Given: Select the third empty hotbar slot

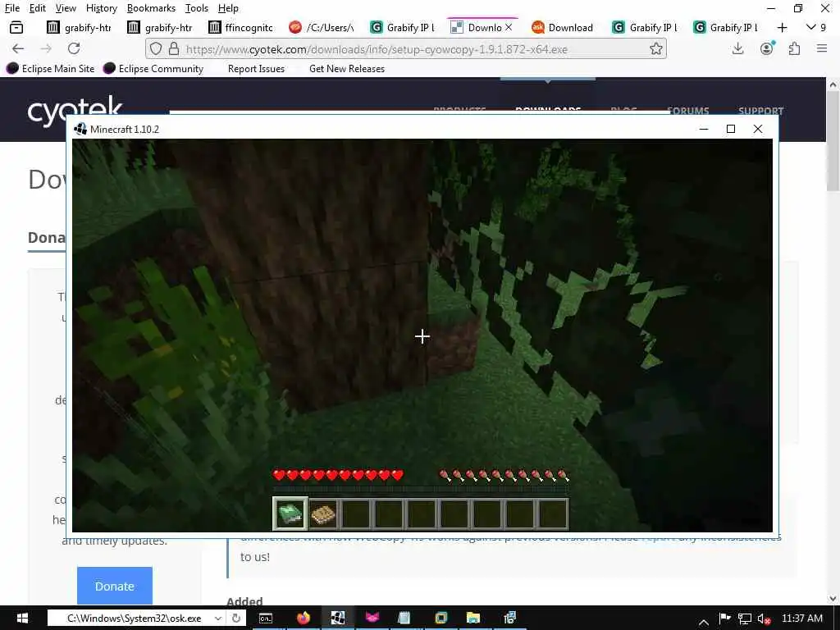Looking at the screenshot, I should 356,514.
